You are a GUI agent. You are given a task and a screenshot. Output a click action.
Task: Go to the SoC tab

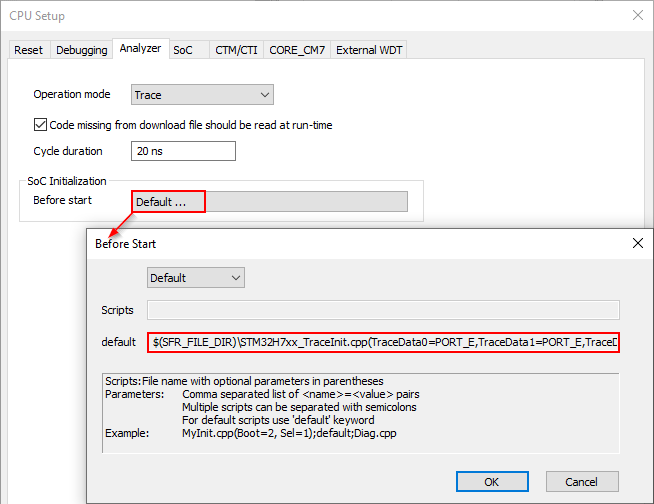click(183, 50)
